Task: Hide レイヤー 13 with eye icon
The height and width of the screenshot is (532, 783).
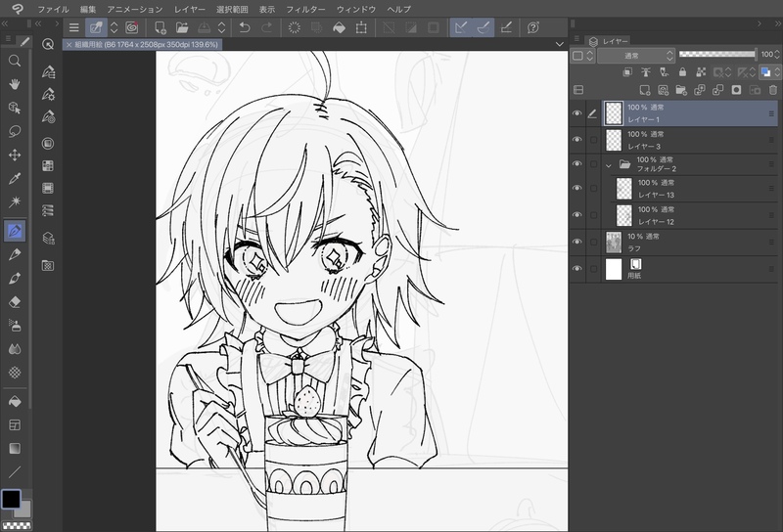Action: 577,188
